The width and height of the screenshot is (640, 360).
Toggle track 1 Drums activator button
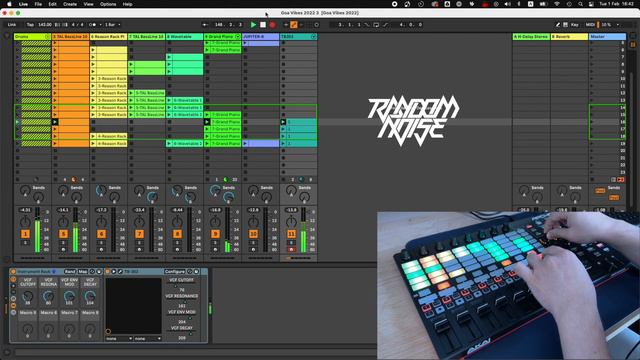(x=25, y=234)
